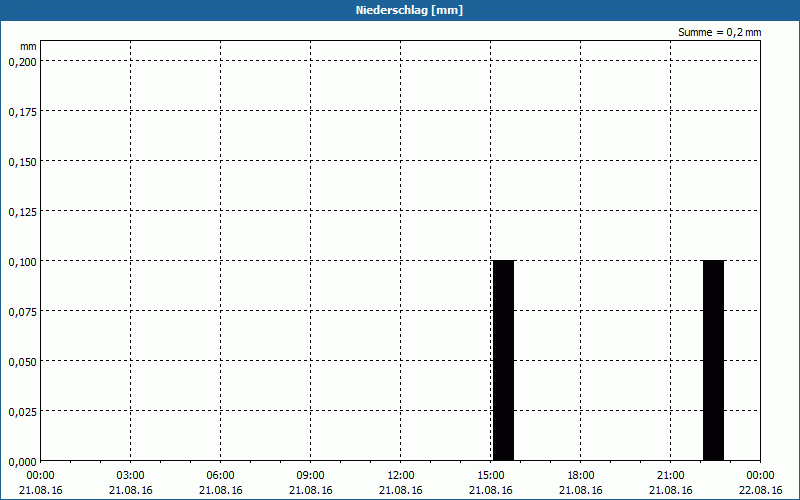Click the 06:00 time axis label
This screenshot has width=800, height=500.
pyautogui.click(x=221, y=475)
